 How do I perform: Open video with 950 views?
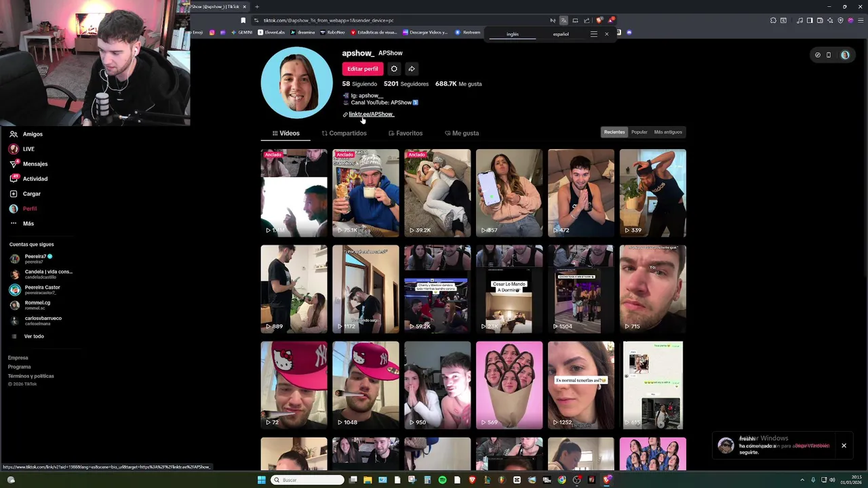tap(437, 386)
